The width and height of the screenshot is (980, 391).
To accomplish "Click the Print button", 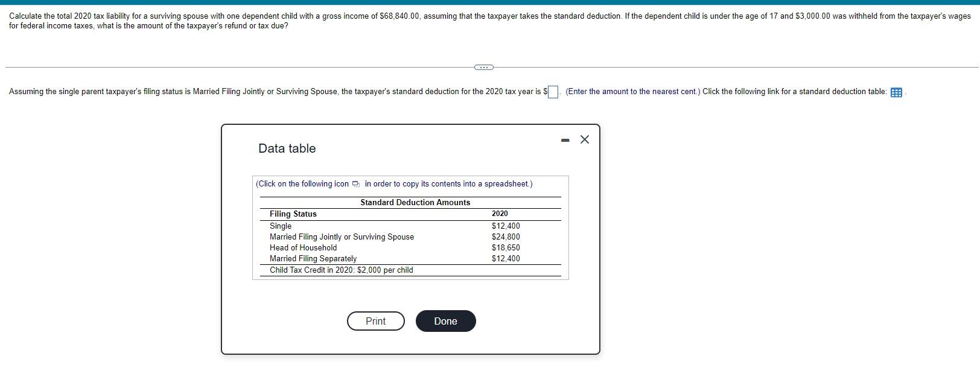I will [x=375, y=321].
